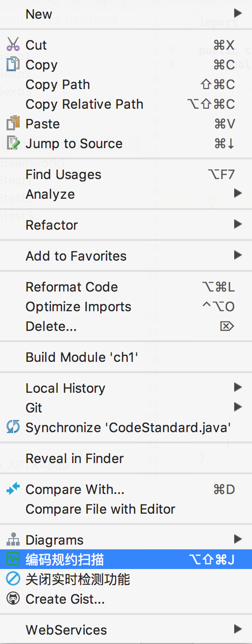Click the Diagrams hierarchy icon
Screen dimensions: 252x644
point(13,540)
